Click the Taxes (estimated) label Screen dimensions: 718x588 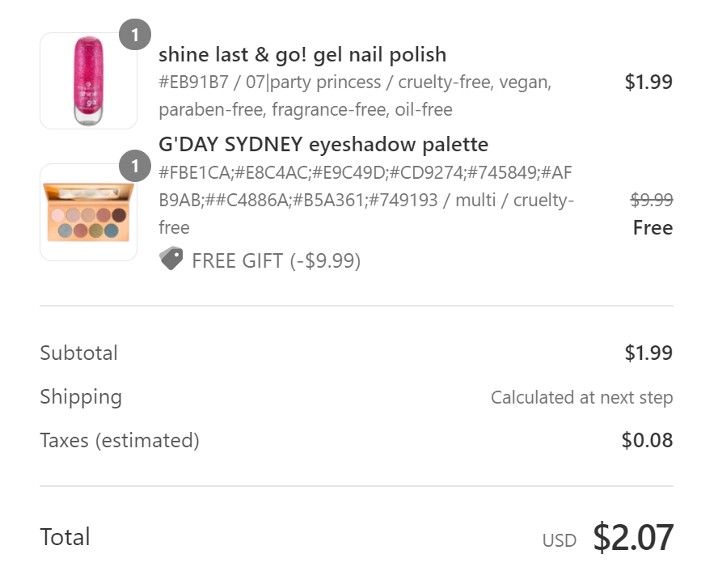coord(120,441)
